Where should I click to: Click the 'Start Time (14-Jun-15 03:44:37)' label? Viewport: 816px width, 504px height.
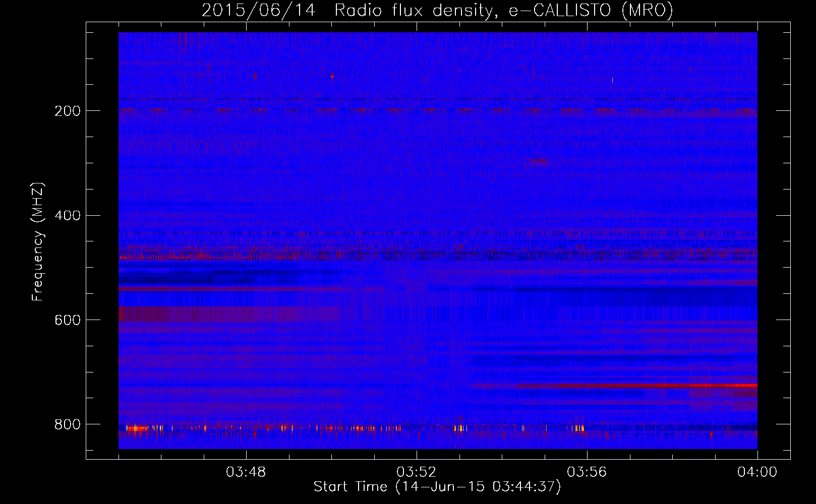pyautogui.click(x=437, y=486)
